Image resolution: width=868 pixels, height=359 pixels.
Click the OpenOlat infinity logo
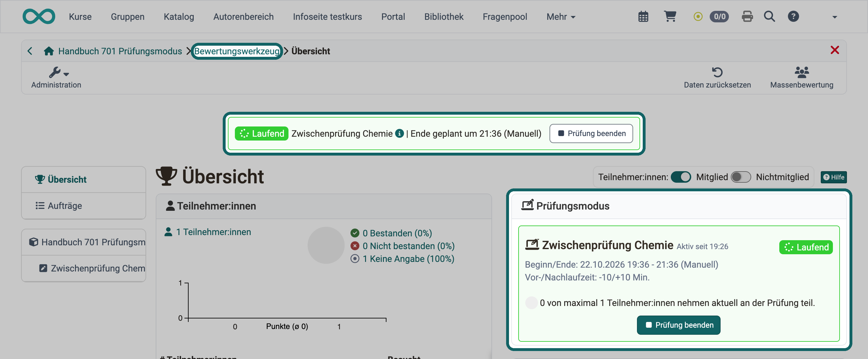click(x=39, y=16)
